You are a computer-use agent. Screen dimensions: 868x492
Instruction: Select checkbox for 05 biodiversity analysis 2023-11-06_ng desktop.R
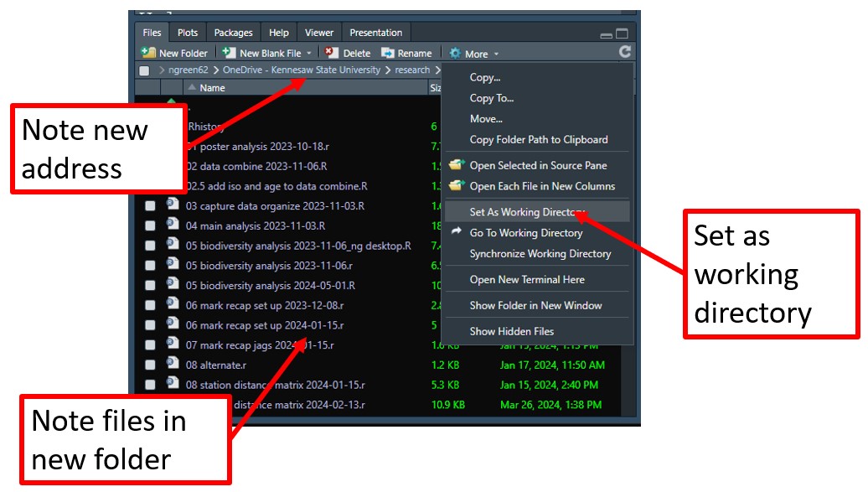pos(150,246)
